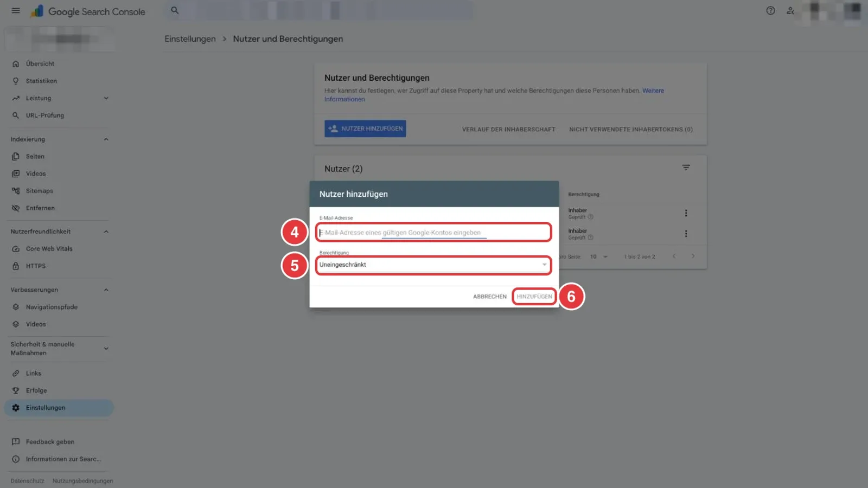Viewport: 868px width, 488px height.
Task: Collapse the Verbesserungen section
Action: click(x=106, y=290)
